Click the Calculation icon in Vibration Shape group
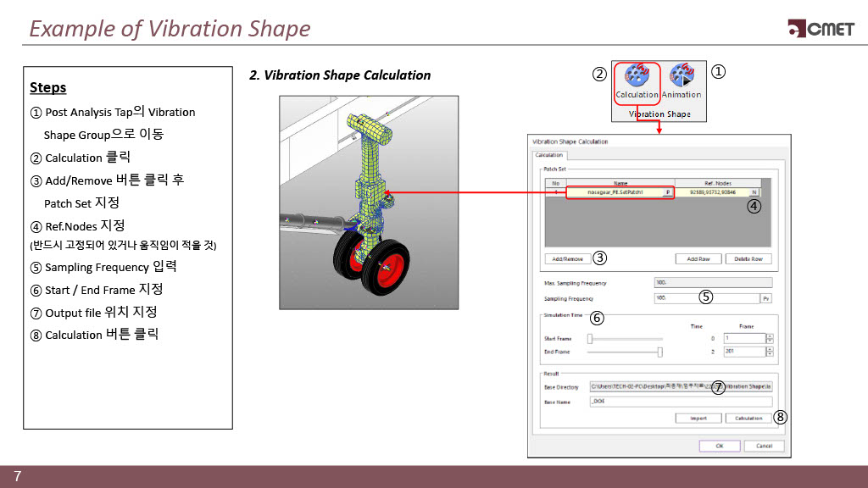 pos(637,82)
